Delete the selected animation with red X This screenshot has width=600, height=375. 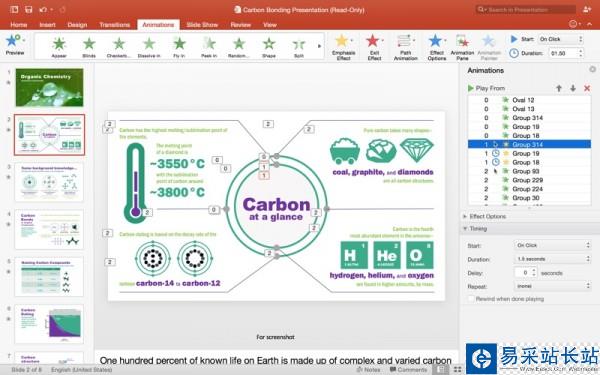pyautogui.click(x=587, y=88)
